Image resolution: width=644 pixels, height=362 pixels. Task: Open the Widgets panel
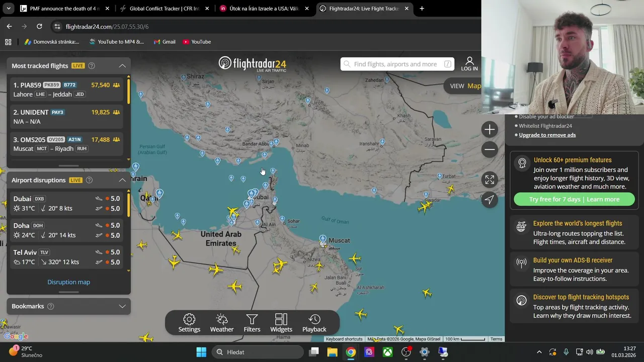point(281,323)
